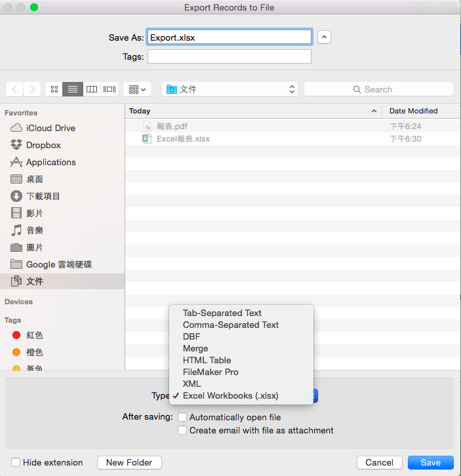Choose XML export type

241,384
